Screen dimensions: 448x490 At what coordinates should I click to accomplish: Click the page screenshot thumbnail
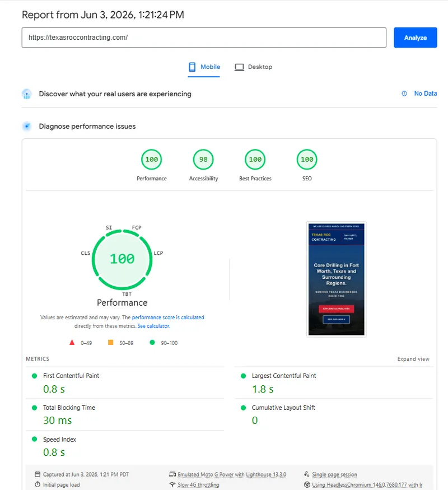337,279
